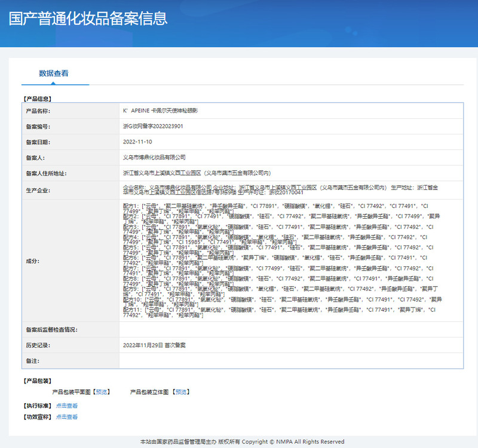The image size is (478, 448).
Task: Select the 成分 label
Action: click(33, 261)
